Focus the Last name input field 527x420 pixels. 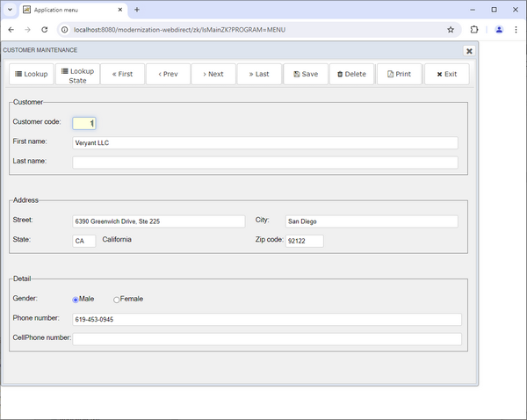[264, 162]
